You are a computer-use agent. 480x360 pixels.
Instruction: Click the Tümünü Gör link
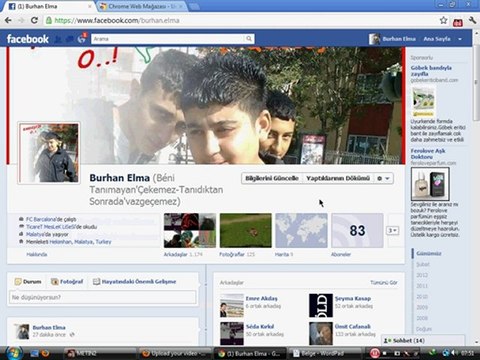[x=384, y=282]
